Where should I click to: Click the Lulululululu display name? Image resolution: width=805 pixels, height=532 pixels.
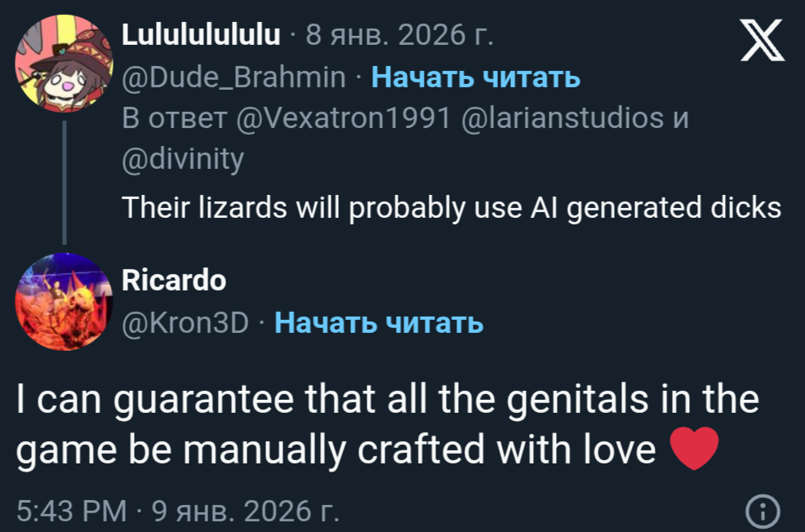(201, 36)
